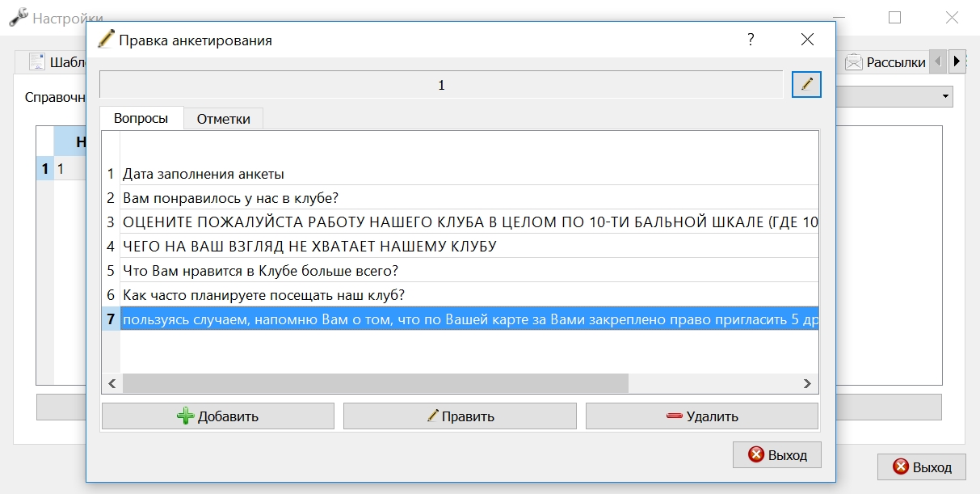Screen dimensions: 980x494
Task: Select 'Как часто планируете посещать наш клуб?'
Action: (x=469, y=294)
